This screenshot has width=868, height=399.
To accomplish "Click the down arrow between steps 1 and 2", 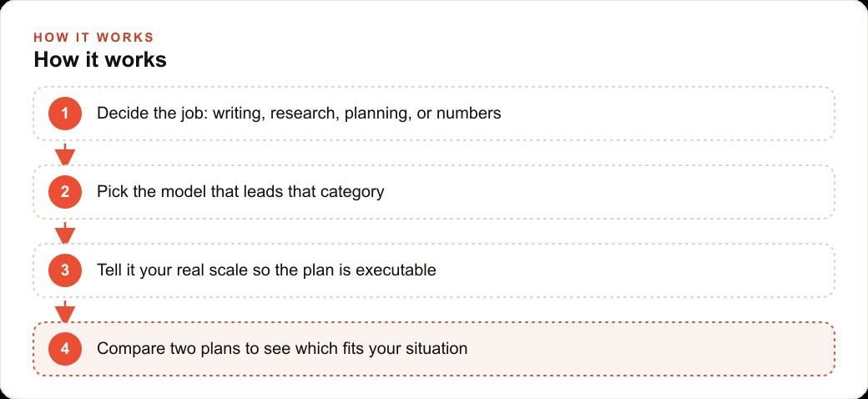I will 65,154.
